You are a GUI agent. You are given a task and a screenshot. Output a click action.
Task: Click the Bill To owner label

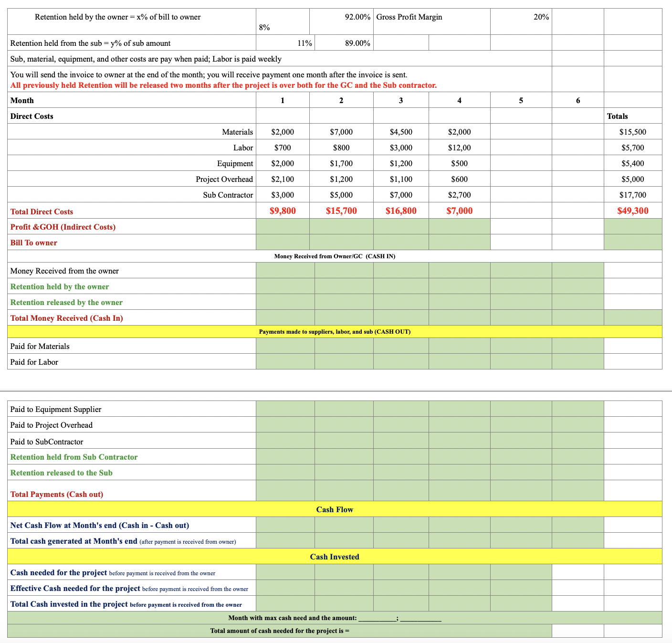[x=34, y=242]
